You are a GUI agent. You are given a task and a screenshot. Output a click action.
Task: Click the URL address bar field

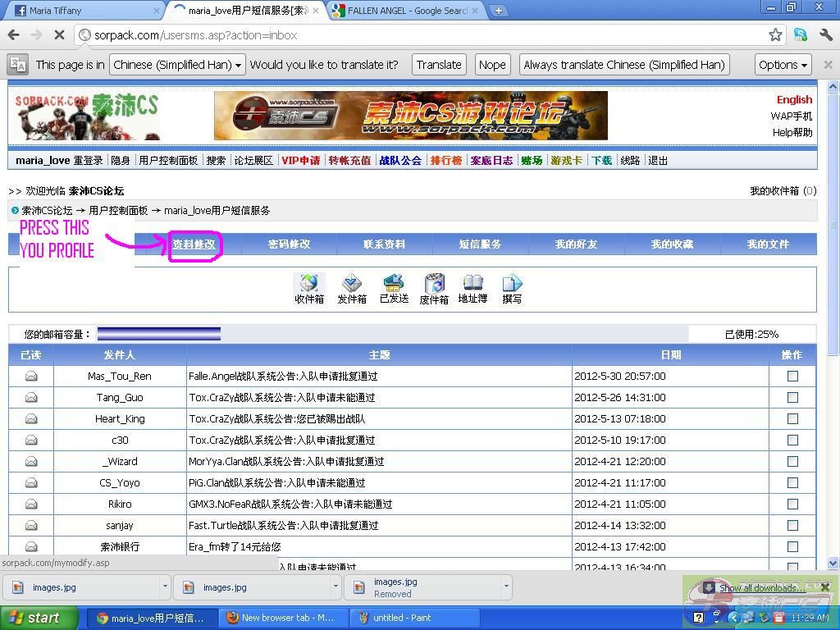point(427,35)
